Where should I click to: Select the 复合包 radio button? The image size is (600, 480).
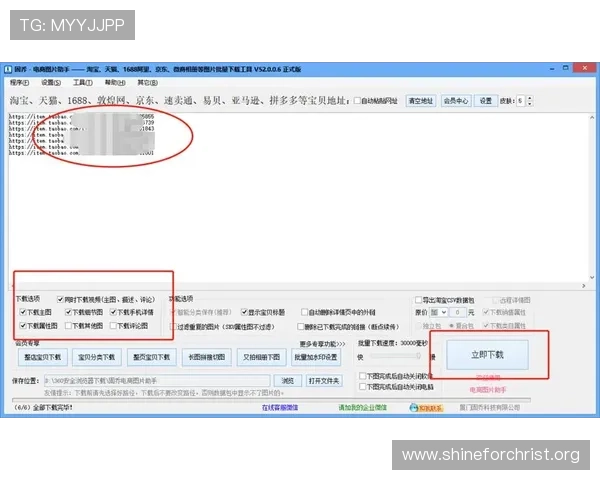[x=452, y=326]
